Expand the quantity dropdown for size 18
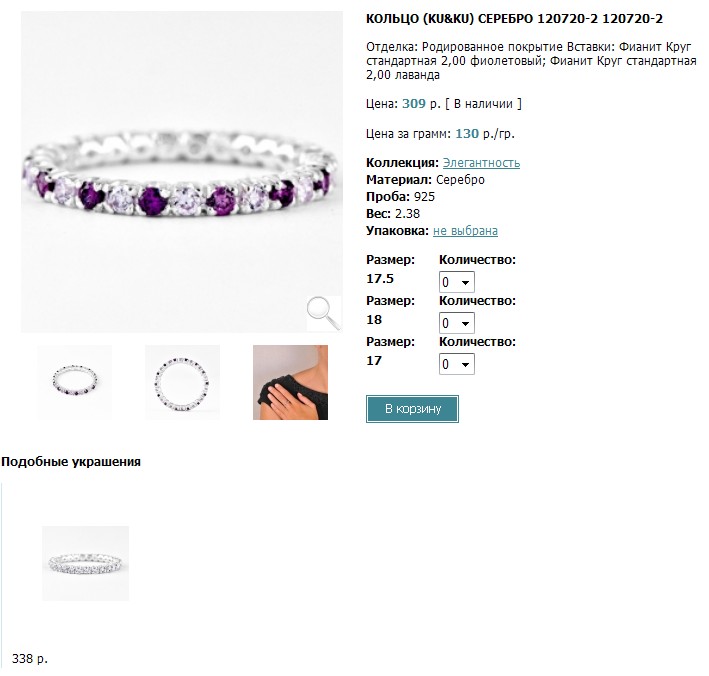The image size is (709, 676). pos(457,323)
